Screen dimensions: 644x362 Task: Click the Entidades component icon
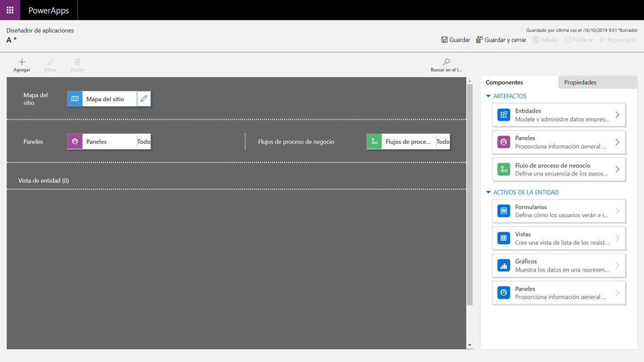coord(504,115)
